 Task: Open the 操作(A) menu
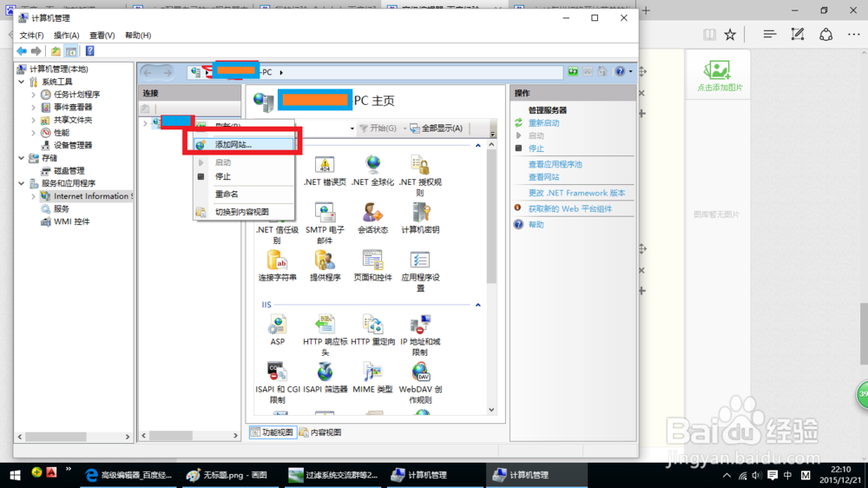67,35
